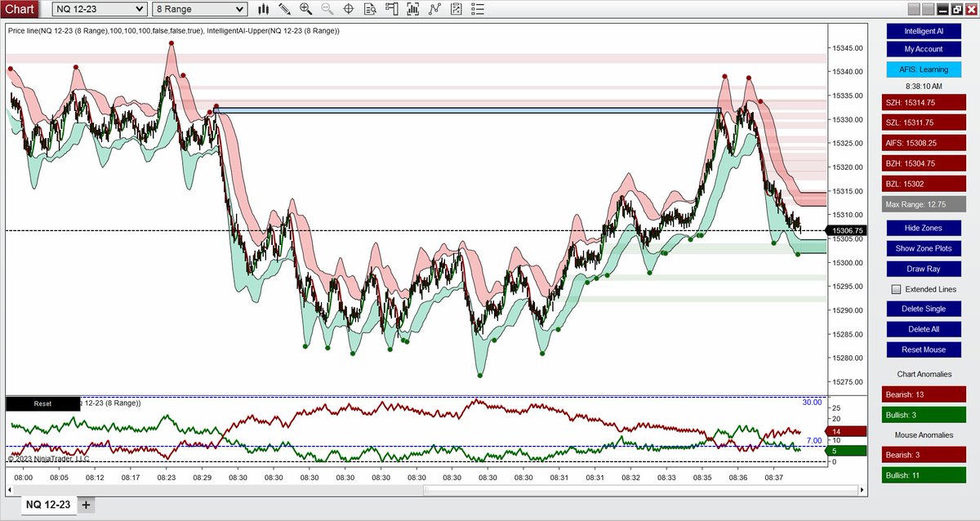Open the data series bars icon
The image size is (980, 521).
[412, 9]
